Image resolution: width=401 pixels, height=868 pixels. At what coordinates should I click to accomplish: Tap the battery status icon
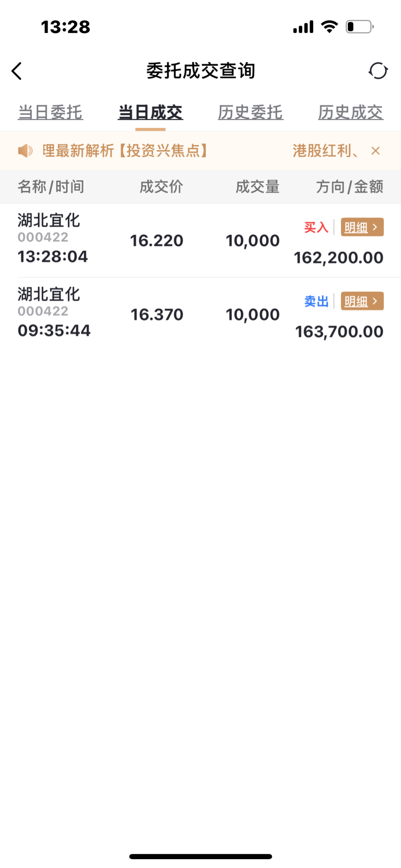[x=359, y=27]
